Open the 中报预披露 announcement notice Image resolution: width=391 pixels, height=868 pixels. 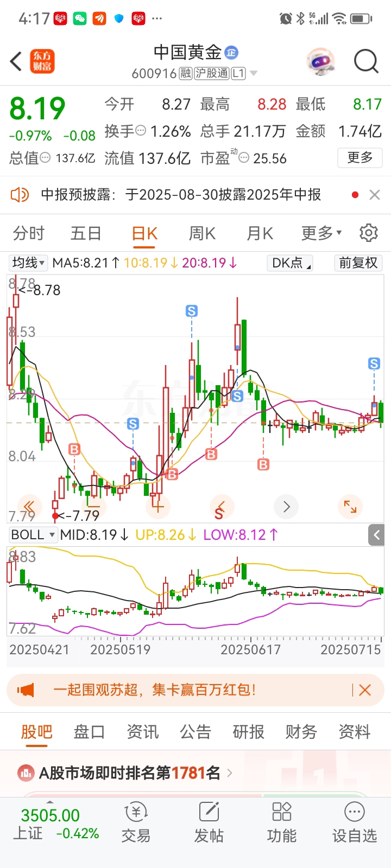181,194
